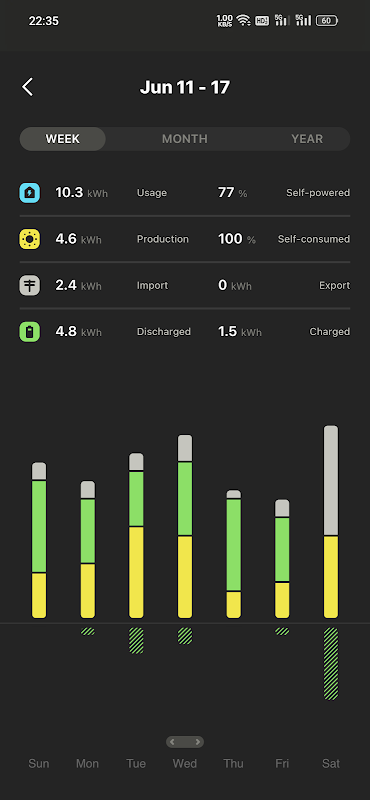
Task: Switch to the YEAR tab
Action: click(x=307, y=139)
